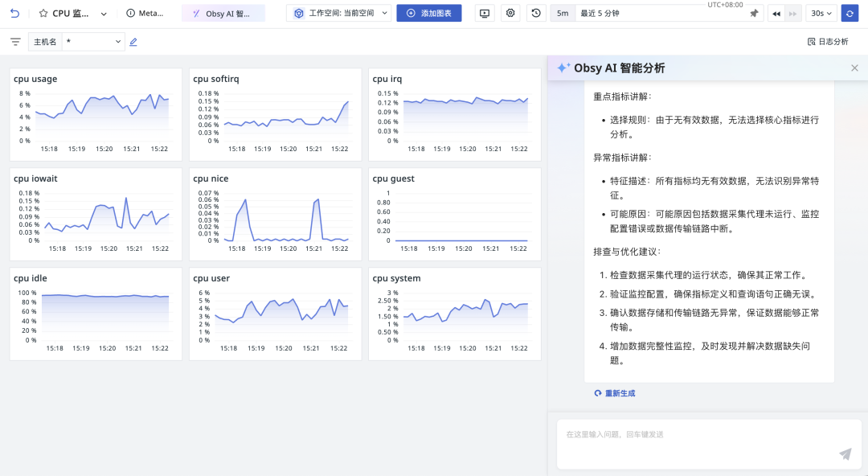Image resolution: width=868 pixels, height=476 pixels.
Task: Star the CPU dashboard as favorite
Action: (x=43, y=14)
